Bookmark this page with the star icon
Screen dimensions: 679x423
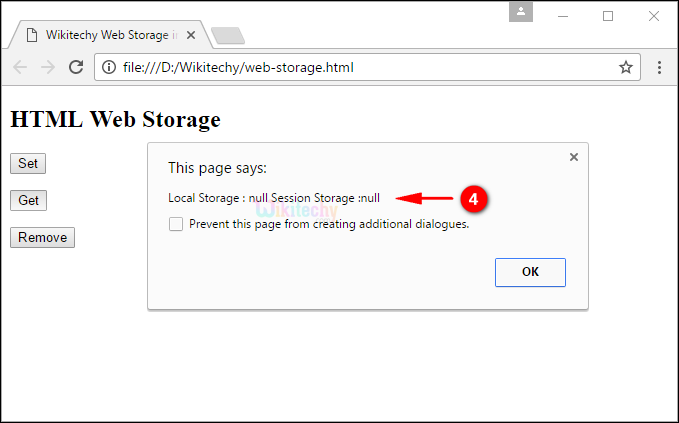[x=626, y=68]
